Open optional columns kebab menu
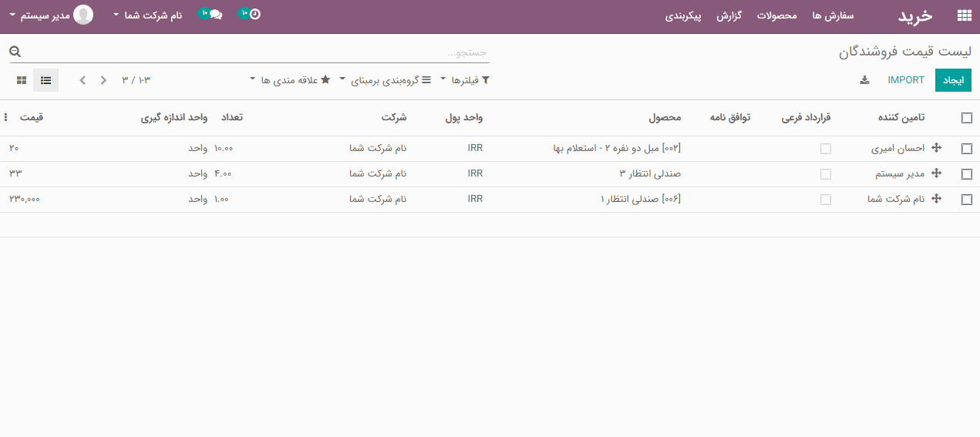 pos(6,118)
